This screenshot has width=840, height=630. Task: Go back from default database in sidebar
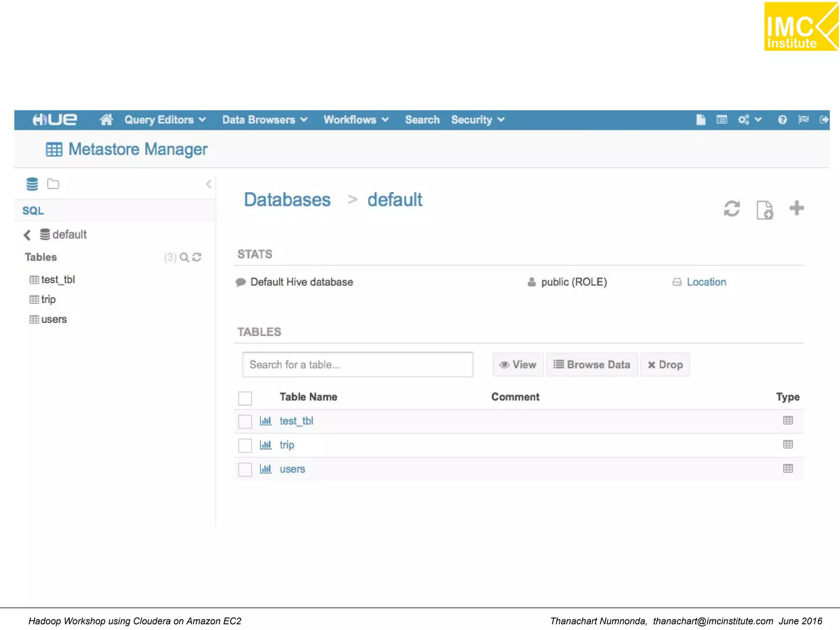pos(27,235)
